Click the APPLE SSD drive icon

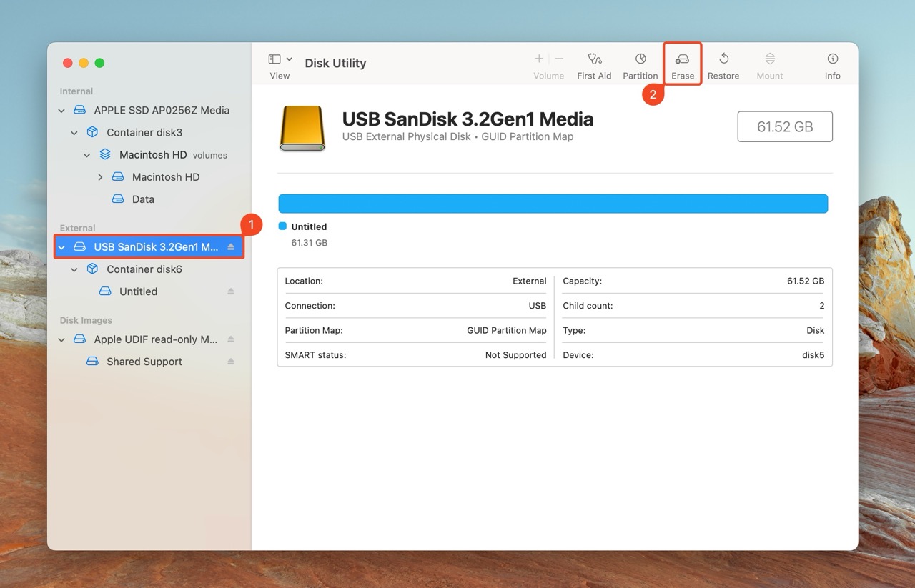tap(79, 111)
